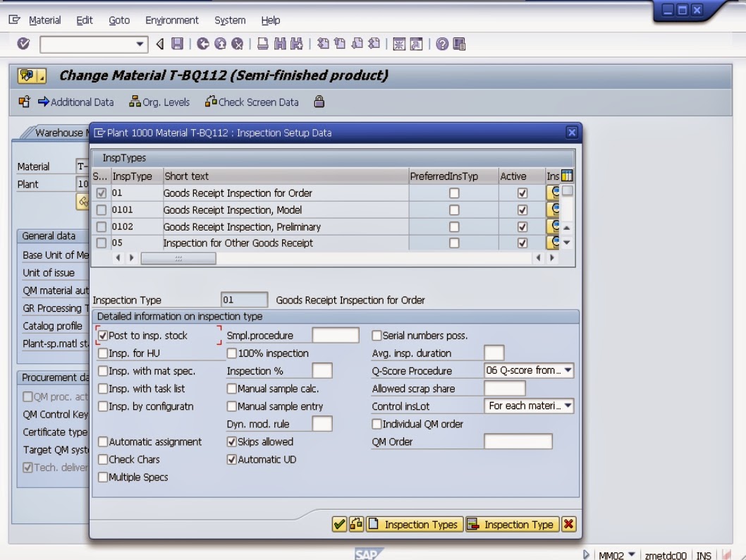Confirm the dialog with the green checkmark icon
Image resolution: width=746 pixels, height=560 pixels.
pyautogui.click(x=338, y=524)
